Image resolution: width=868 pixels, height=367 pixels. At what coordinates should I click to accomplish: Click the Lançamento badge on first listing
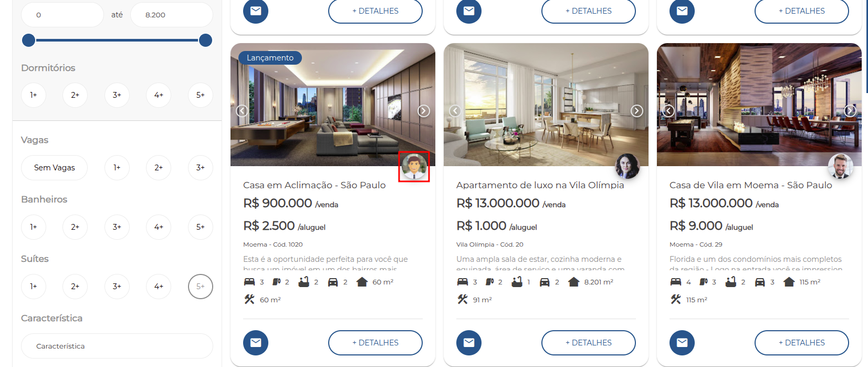click(x=270, y=58)
